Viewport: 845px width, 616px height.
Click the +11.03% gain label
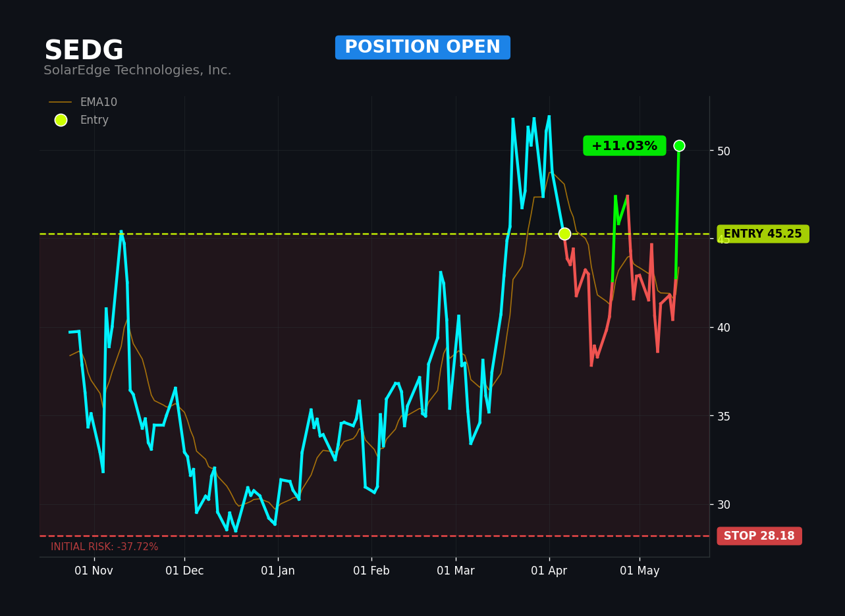(x=624, y=146)
